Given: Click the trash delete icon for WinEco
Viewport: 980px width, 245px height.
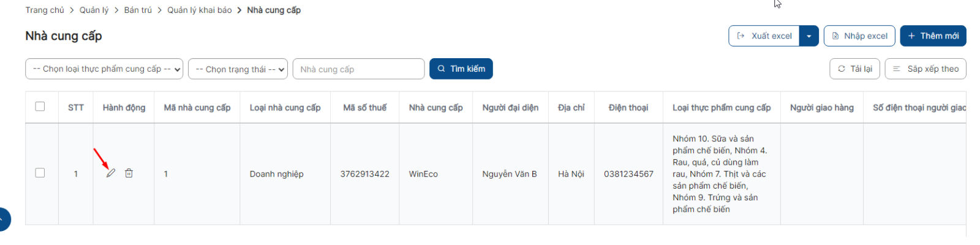Looking at the screenshot, I should point(129,173).
